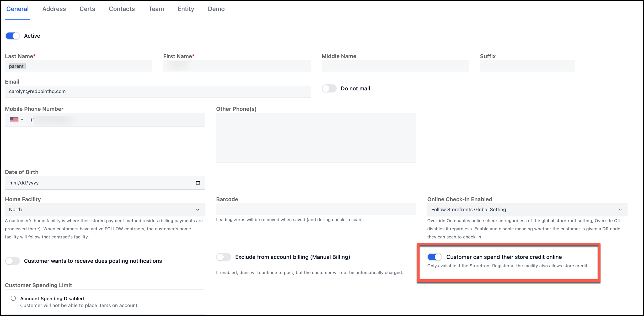Select Account Spending Disabled radio option

click(13, 298)
